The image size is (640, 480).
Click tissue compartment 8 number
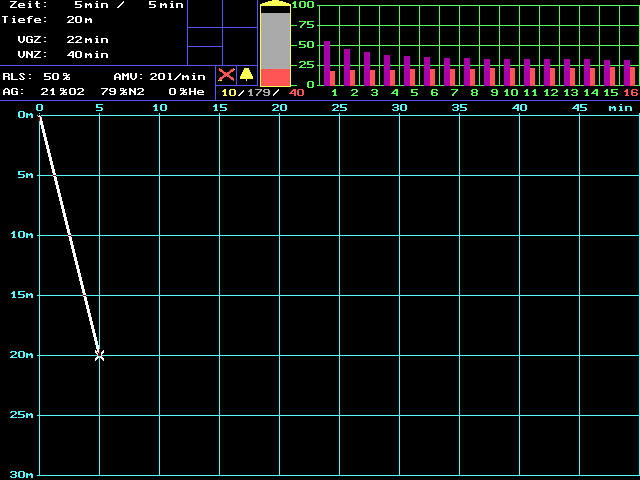[474, 93]
